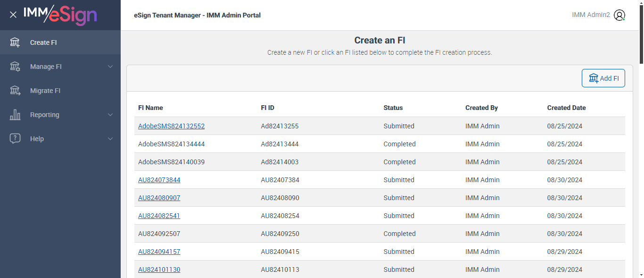Viewport: 644px width, 278px height.
Task: Click Completed status of AdobeSMS824134444 row
Action: click(x=399, y=144)
